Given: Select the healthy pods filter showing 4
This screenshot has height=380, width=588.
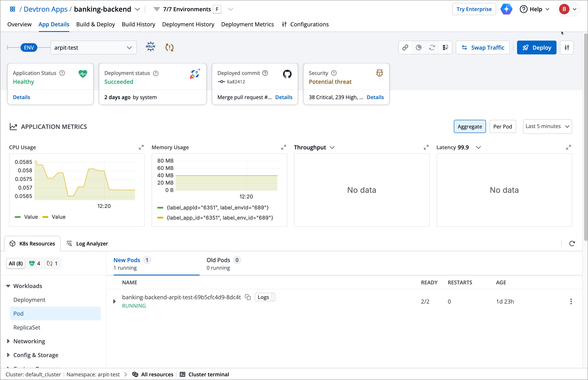Looking at the screenshot, I should click(x=34, y=263).
